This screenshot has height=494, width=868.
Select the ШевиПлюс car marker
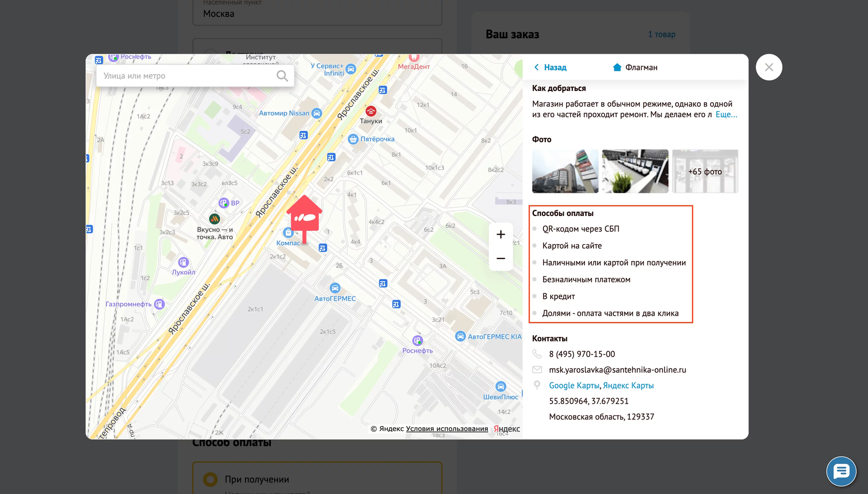click(x=501, y=387)
